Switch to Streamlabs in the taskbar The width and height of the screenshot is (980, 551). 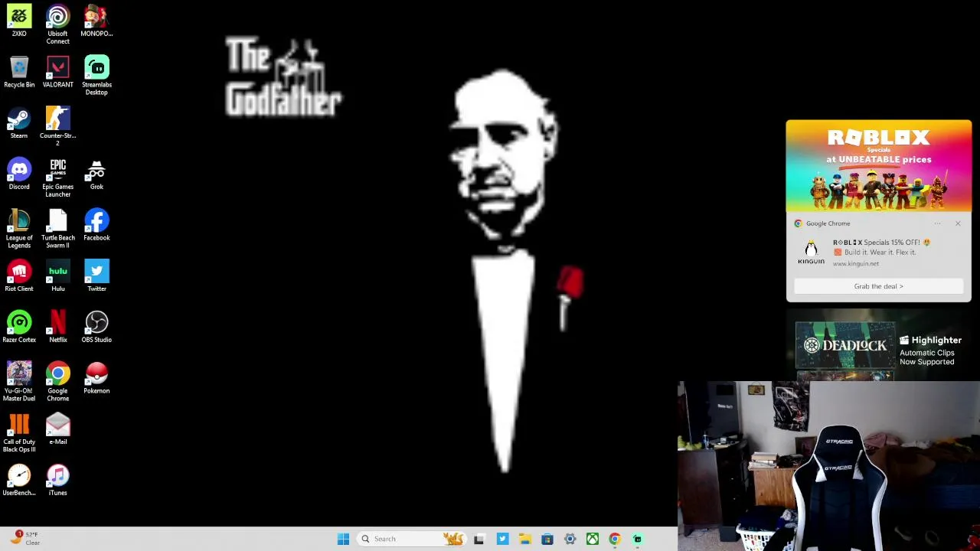[637, 539]
